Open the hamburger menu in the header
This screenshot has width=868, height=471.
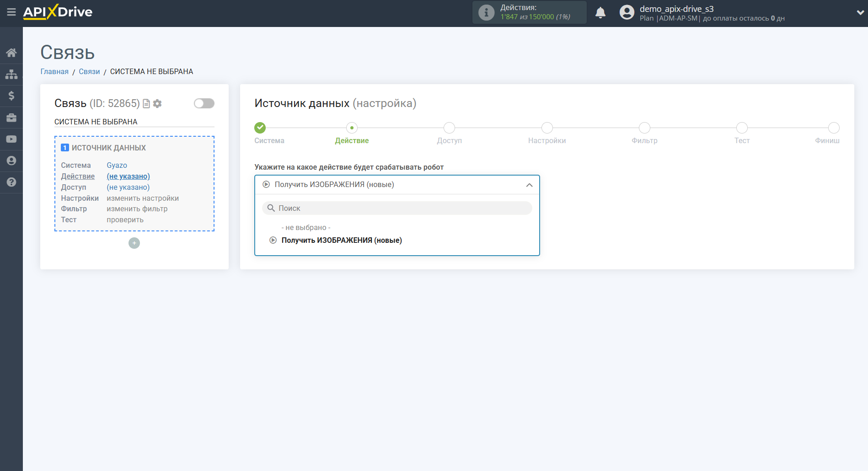click(11, 12)
